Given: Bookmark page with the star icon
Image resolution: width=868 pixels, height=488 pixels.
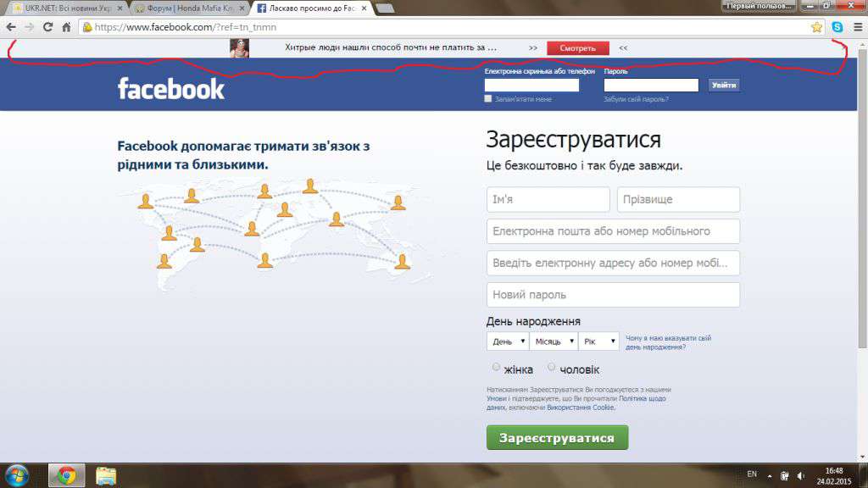Looking at the screenshot, I should coord(816,27).
